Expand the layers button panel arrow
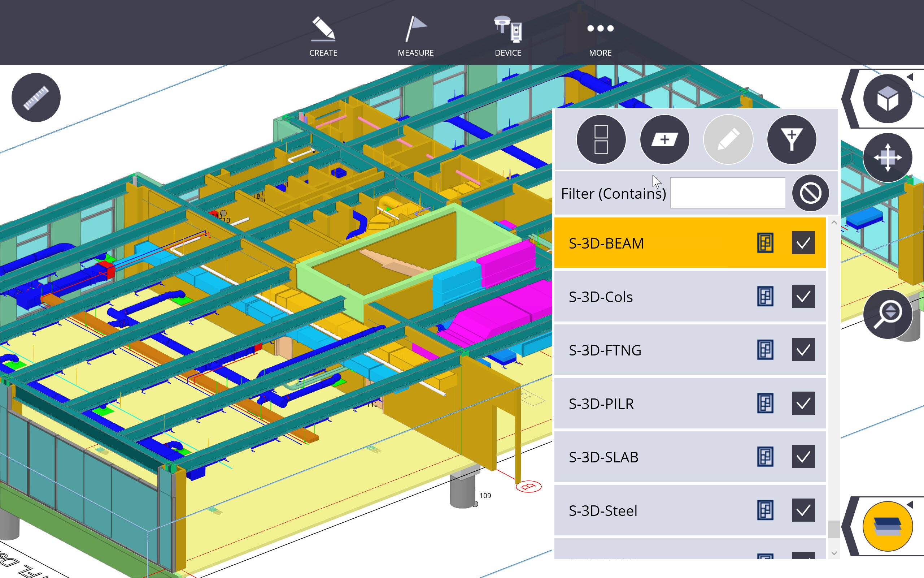 pyautogui.click(x=911, y=505)
